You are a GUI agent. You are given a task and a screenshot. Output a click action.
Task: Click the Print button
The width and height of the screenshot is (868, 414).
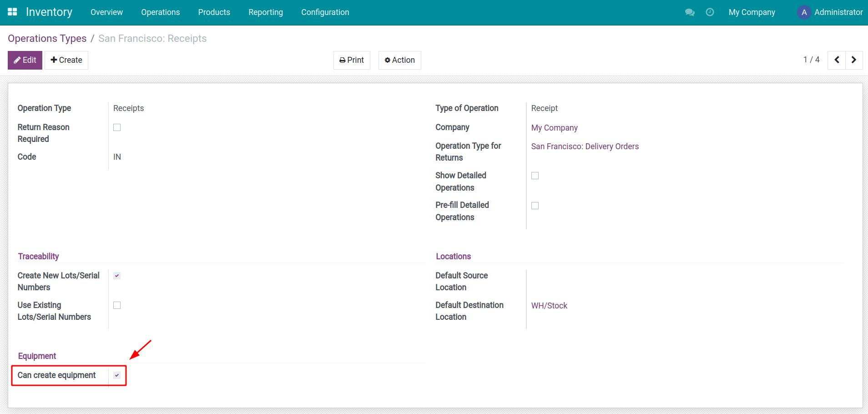[x=352, y=60]
